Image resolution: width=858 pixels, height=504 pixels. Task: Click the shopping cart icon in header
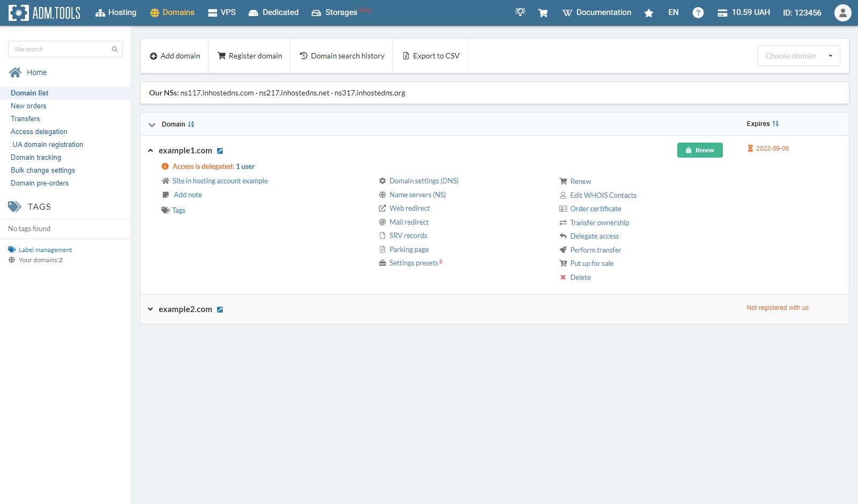point(543,13)
